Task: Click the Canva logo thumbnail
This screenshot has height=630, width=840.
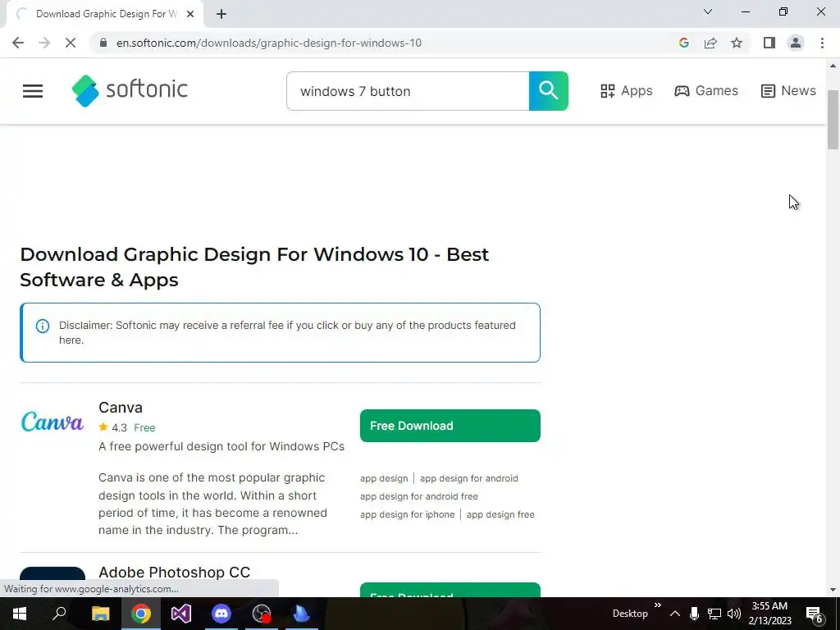Action: click(x=52, y=422)
